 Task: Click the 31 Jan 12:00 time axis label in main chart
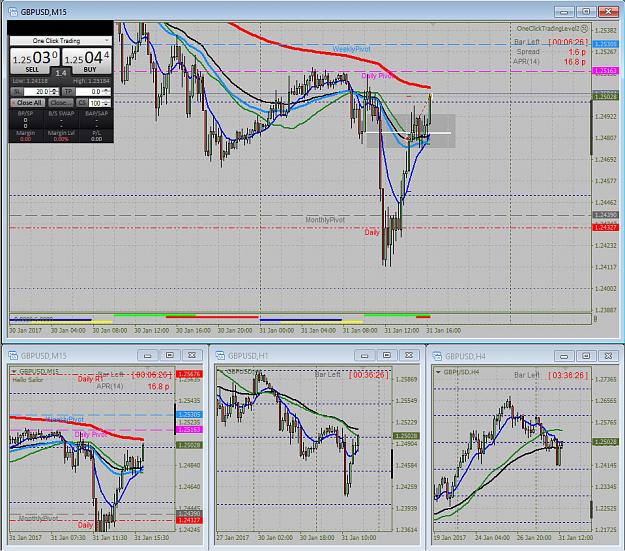(401, 331)
